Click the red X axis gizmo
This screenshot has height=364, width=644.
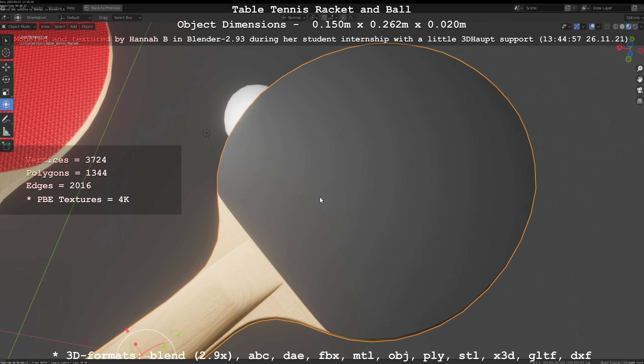point(620,47)
